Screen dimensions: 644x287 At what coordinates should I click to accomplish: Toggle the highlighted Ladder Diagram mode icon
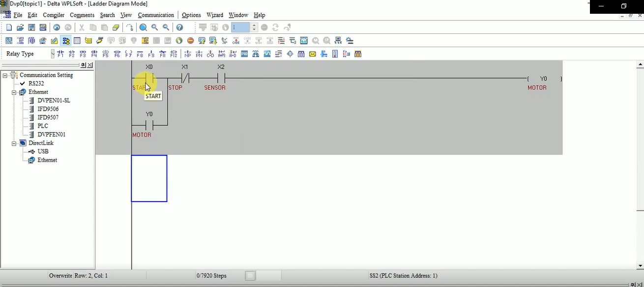tap(66, 40)
